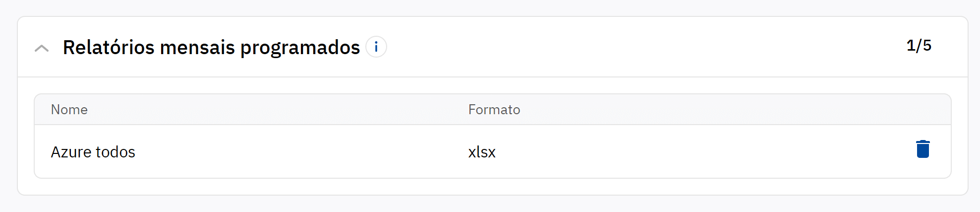The image size is (980, 212).
Task: Click the text 'Azure todos'
Action: 93,152
